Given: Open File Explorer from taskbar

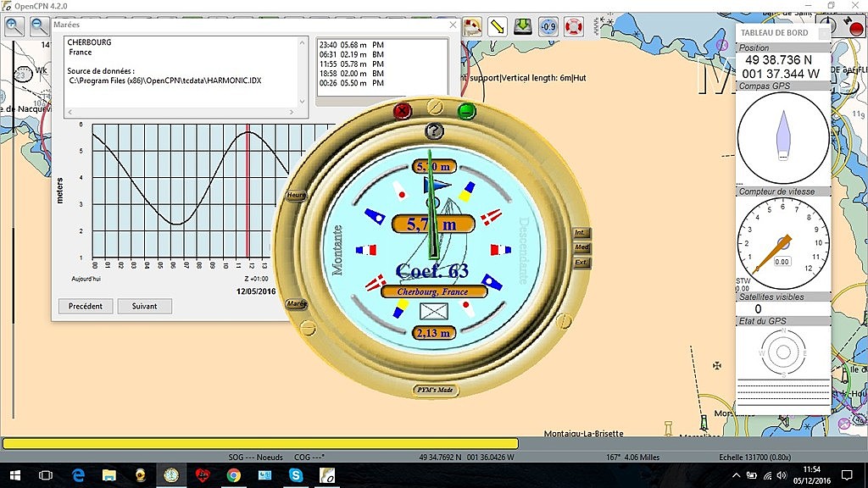Looking at the screenshot, I should click(x=109, y=475).
